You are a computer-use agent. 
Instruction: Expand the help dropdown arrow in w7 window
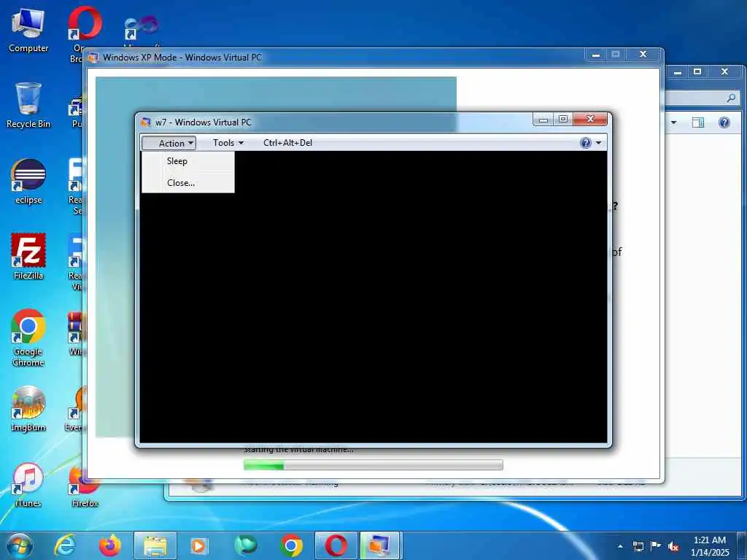(x=598, y=143)
